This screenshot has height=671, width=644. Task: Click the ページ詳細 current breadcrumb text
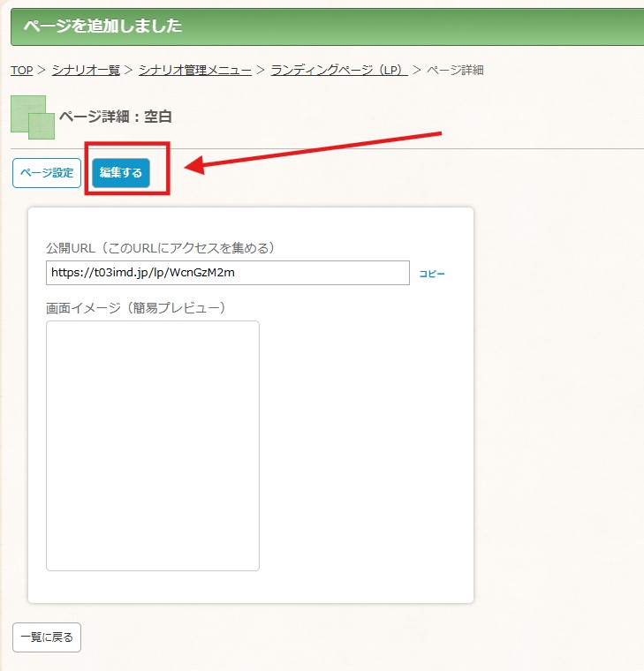(x=455, y=70)
